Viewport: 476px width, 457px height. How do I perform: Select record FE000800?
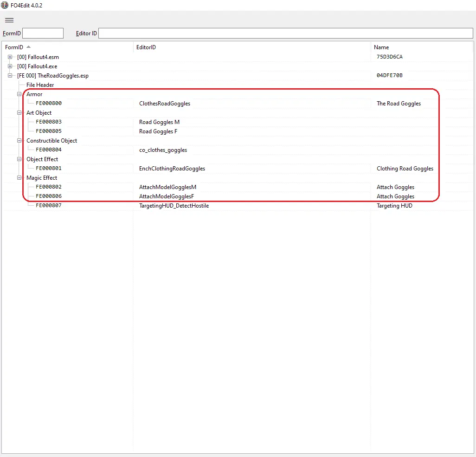tap(49, 103)
